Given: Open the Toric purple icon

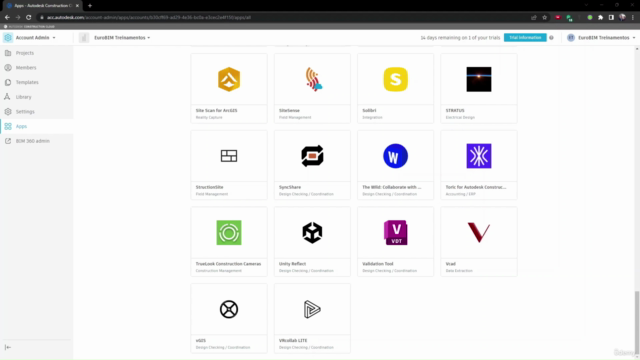Looking at the screenshot, I should click(x=479, y=156).
